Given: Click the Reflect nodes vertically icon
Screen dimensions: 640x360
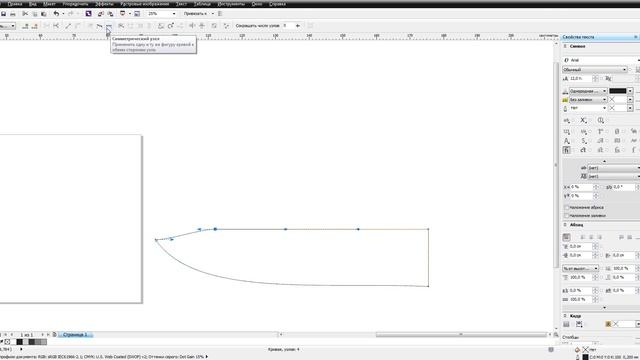Looking at the screenshot, I should pos(202,26).
